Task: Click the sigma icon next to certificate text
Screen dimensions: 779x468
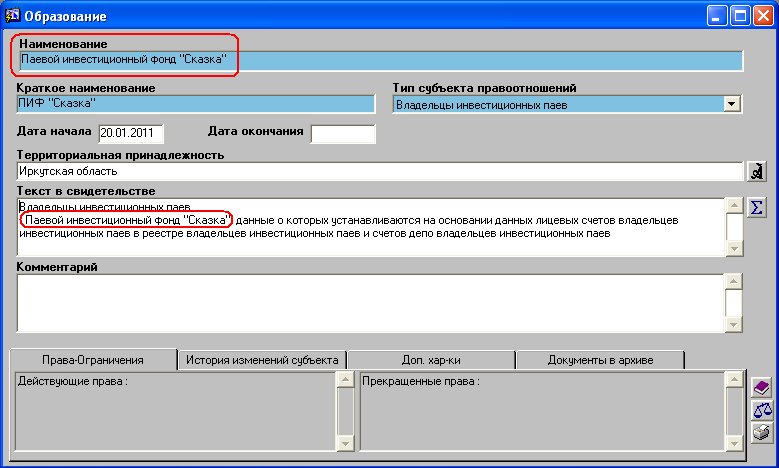Action: [757, 208]
